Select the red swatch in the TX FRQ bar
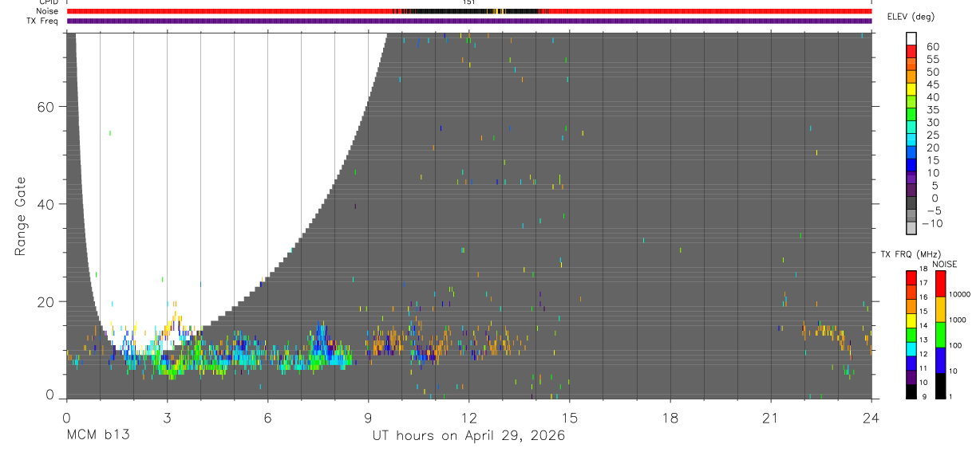 tap(911, 278)
